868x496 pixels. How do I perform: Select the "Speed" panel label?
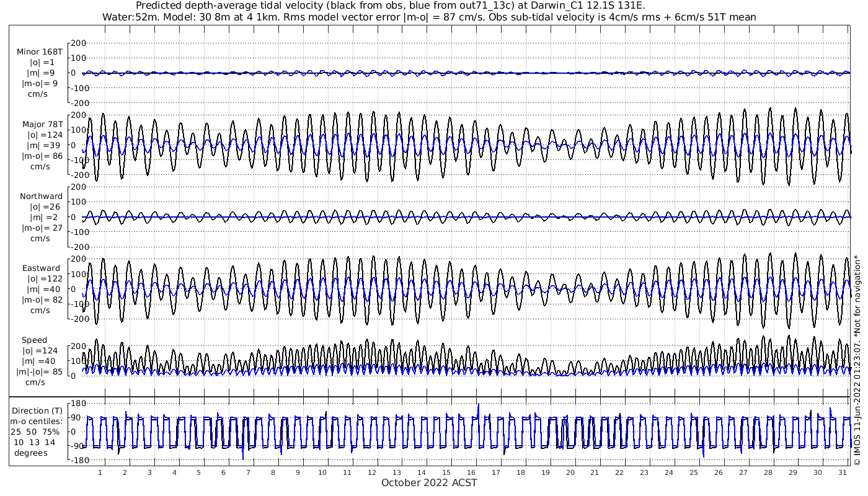tap(34, 340)
